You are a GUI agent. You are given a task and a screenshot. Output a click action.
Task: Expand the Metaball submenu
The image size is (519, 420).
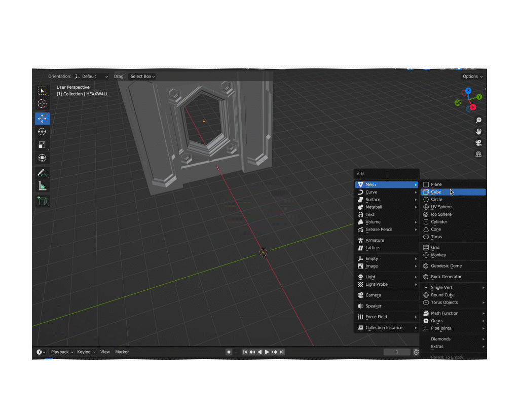(x=387, y=207)
